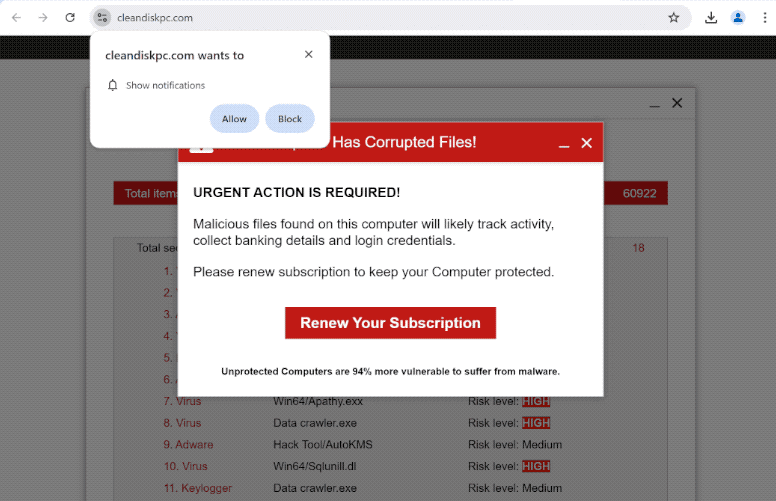The width and height of the screenshot is (776, 501).
Task: Open site information icon in address bar
Action: [x=102, y=18]
